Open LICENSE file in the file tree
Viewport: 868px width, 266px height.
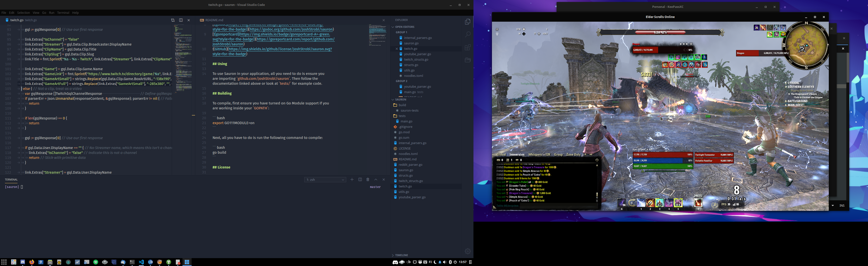[404, 149]
